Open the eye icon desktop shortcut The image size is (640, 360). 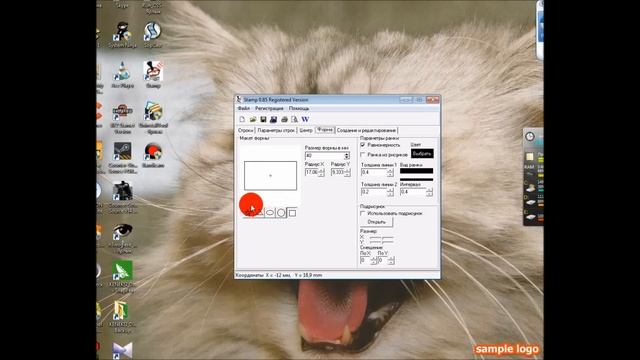122,238
